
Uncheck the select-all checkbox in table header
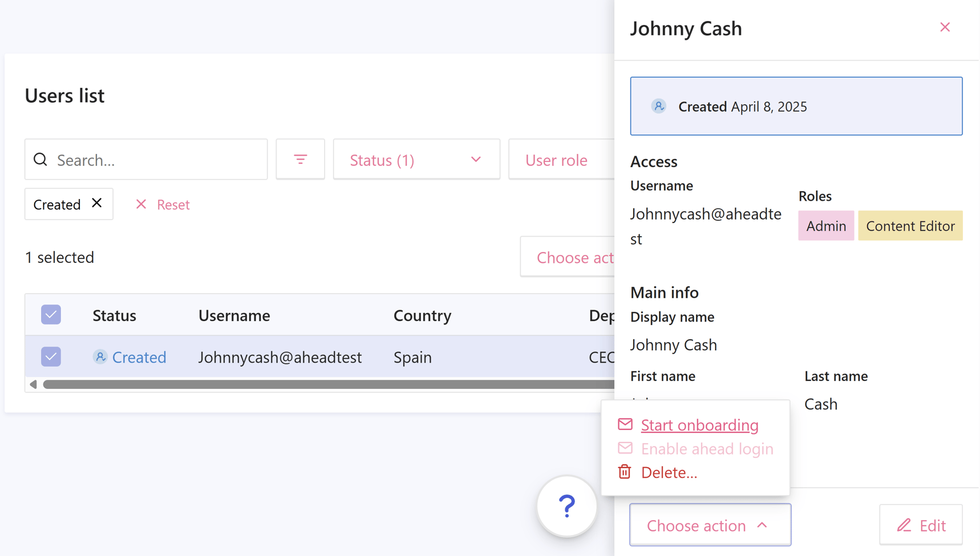[51, 314]
